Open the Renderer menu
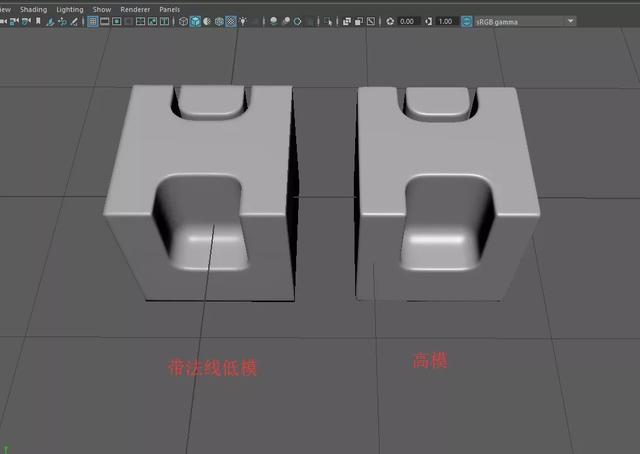Image resolution: width=640 pixels, height=454 pixels. click(135, 9)
